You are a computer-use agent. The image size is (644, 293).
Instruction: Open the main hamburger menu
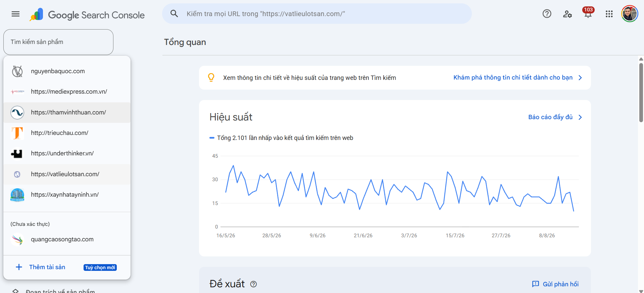(15, 14)
